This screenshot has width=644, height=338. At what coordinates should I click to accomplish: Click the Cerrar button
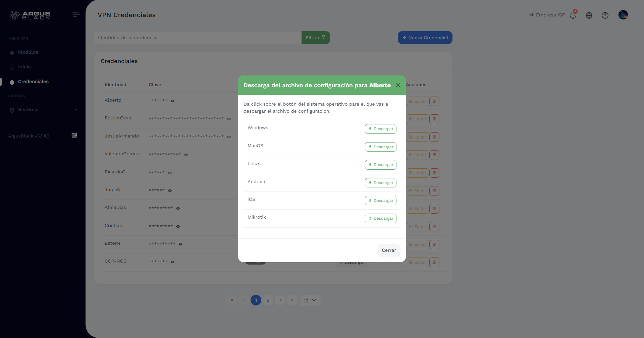click(x=389, y=250)
